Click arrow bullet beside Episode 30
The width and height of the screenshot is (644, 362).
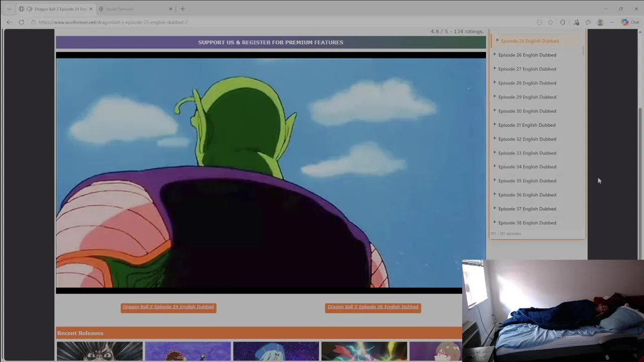tap(495, 111)
